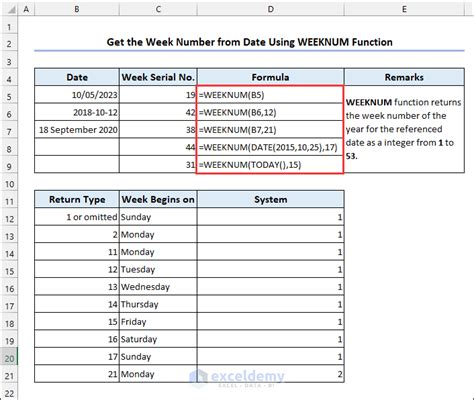
Task: Click the 'Remarks' header cell
Action: tap(404, 77)
